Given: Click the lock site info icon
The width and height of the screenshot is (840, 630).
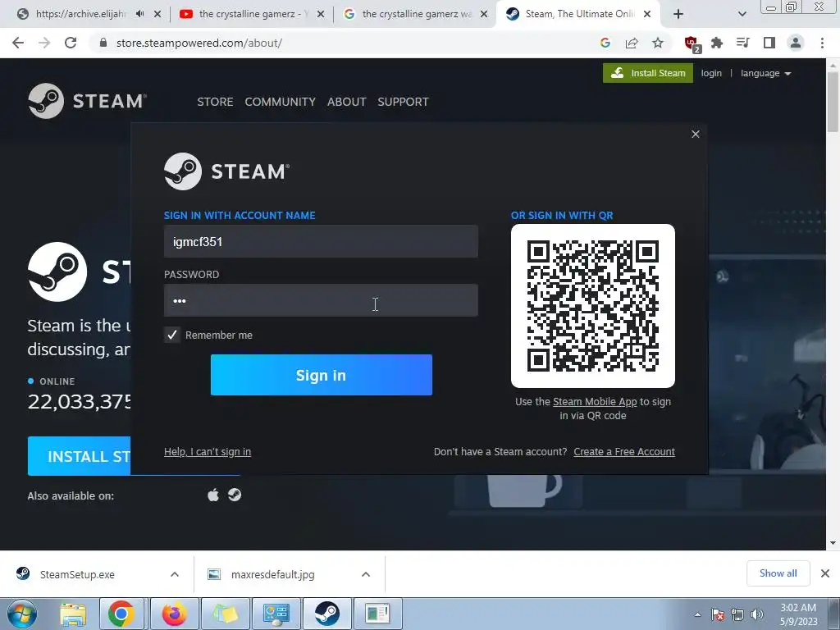Looking at the screenshot, I should point(103,43).
